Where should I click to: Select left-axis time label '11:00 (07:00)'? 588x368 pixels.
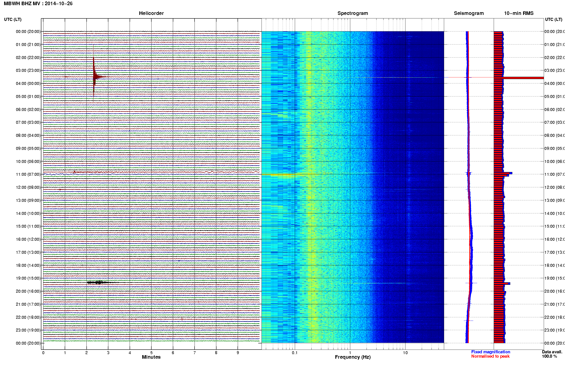(28, 174)
